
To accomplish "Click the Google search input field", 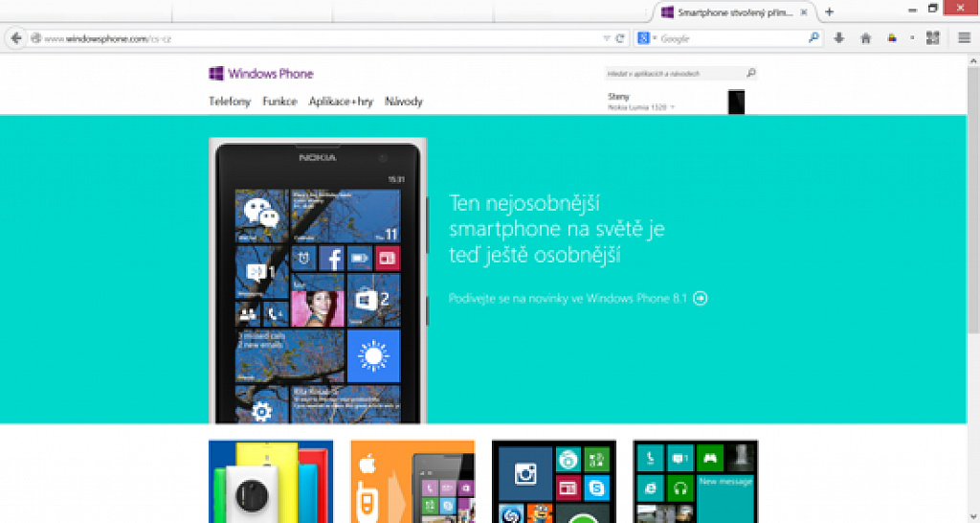I will coord(730,38).
